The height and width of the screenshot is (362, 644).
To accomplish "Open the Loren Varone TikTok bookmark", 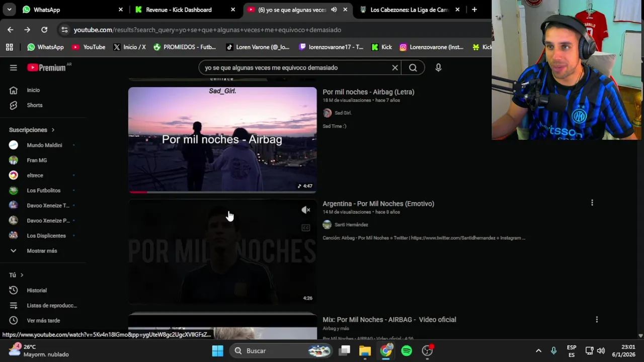I will (x=258, y=47).
